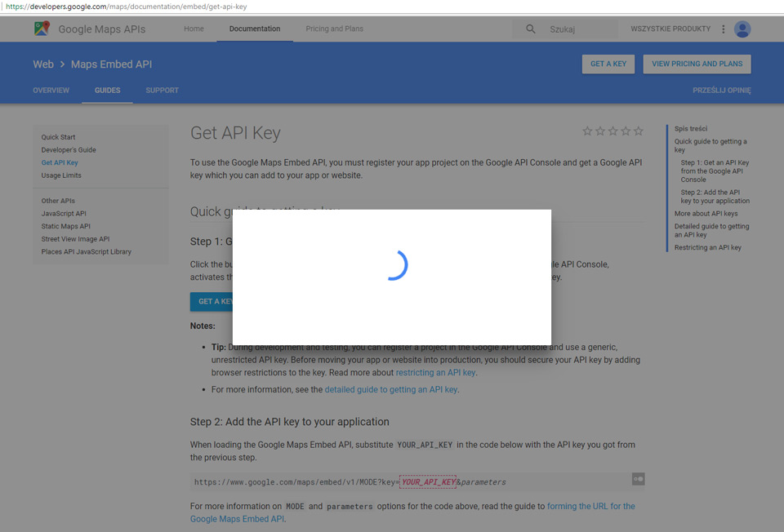
Task: Open Quick Start in sidebar
Action: click(59, 137)
